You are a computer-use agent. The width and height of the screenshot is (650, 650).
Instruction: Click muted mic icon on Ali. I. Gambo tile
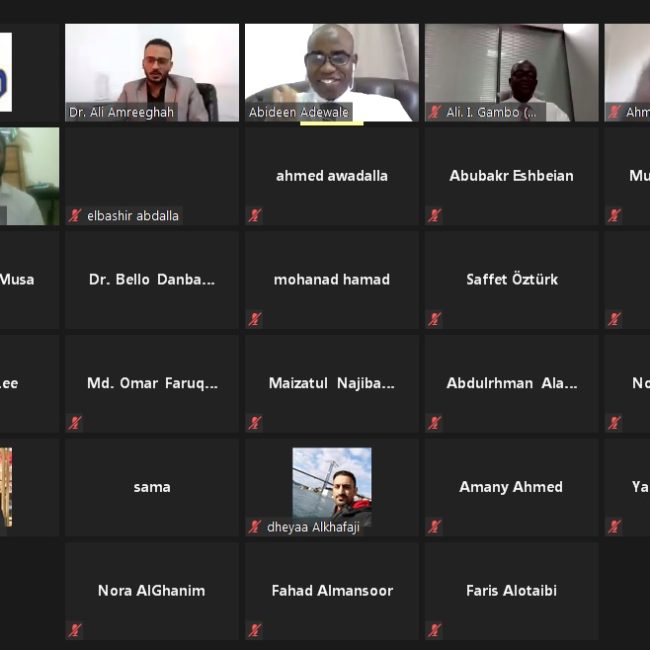click(435, 112)
